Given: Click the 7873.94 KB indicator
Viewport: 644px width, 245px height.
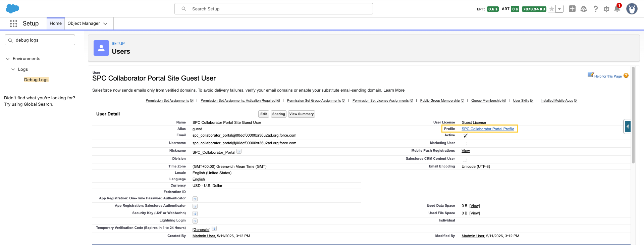Looking at the screenshot, I should 534,9.
